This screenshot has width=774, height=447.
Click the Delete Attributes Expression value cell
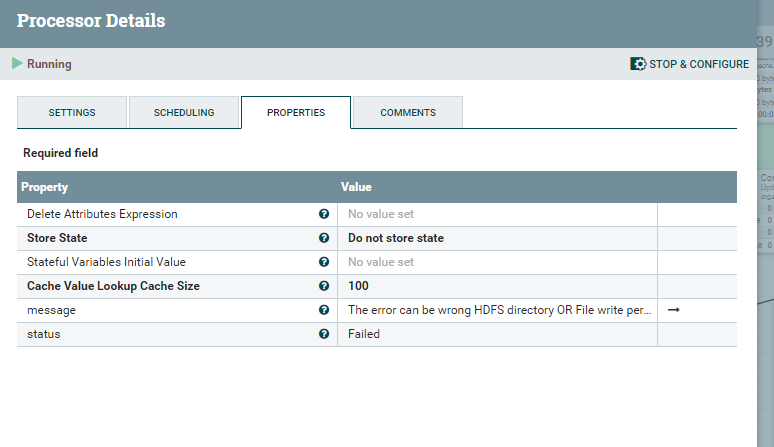point(497,214)
